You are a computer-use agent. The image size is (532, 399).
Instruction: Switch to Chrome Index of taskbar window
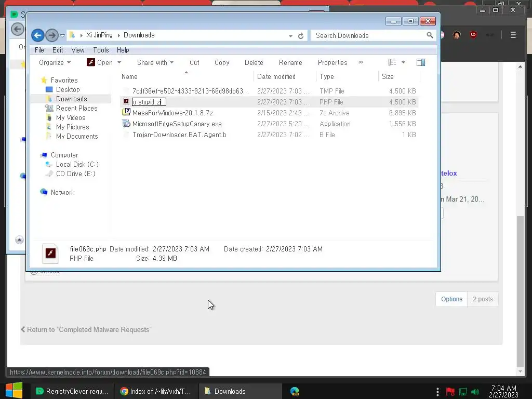(155, 391)
